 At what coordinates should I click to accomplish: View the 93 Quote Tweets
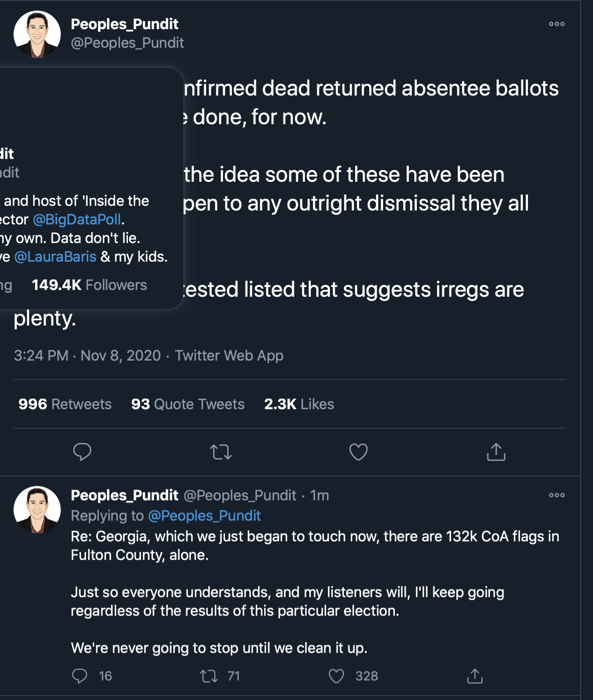tap(188, 404)
